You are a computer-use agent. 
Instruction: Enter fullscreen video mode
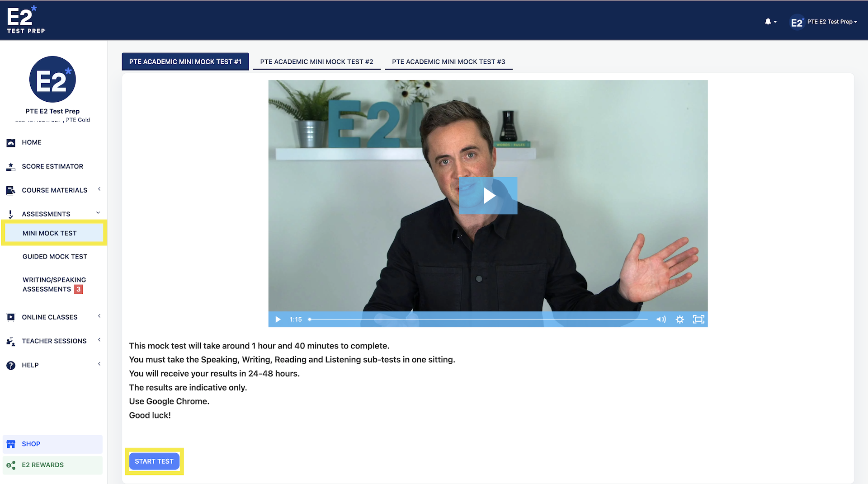pos(698,320)
